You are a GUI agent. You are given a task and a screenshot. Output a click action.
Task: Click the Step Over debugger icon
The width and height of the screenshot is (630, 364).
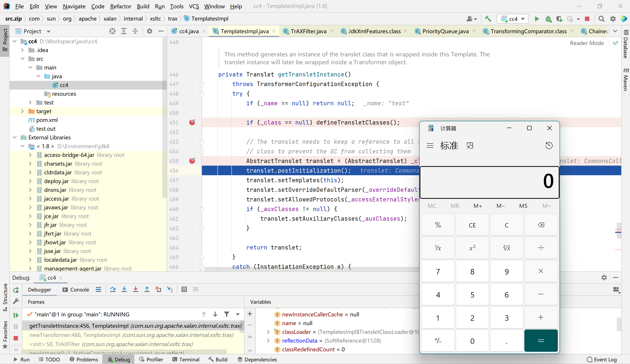113,289
